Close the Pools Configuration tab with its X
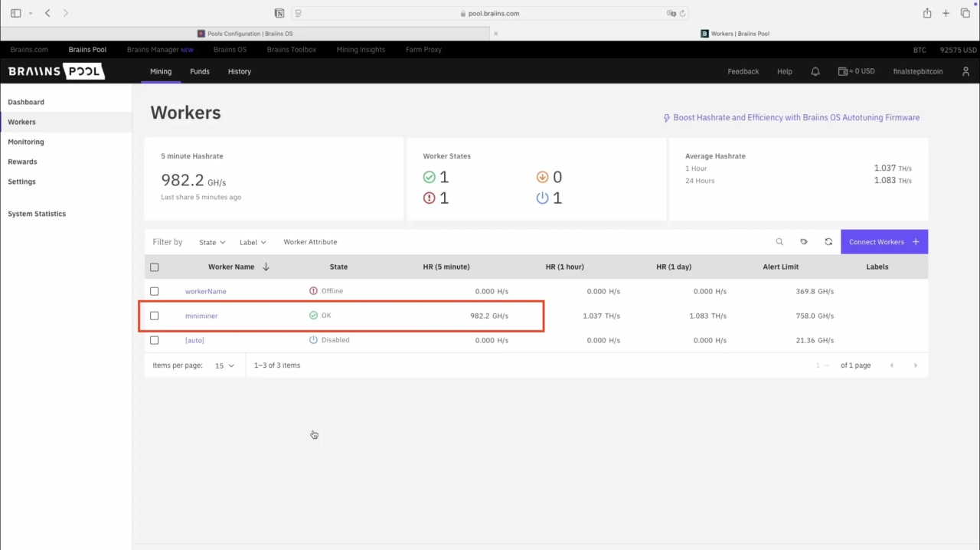Viewport: 980px width, 550px height. pos(495,34)
